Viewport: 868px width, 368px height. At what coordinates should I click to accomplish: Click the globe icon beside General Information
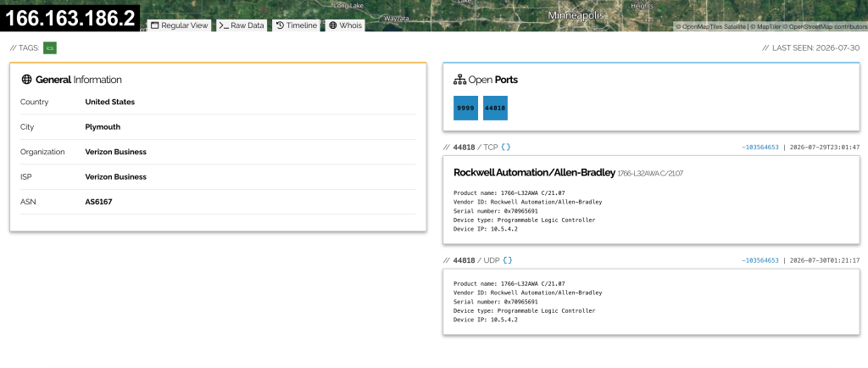click(26, 80)
